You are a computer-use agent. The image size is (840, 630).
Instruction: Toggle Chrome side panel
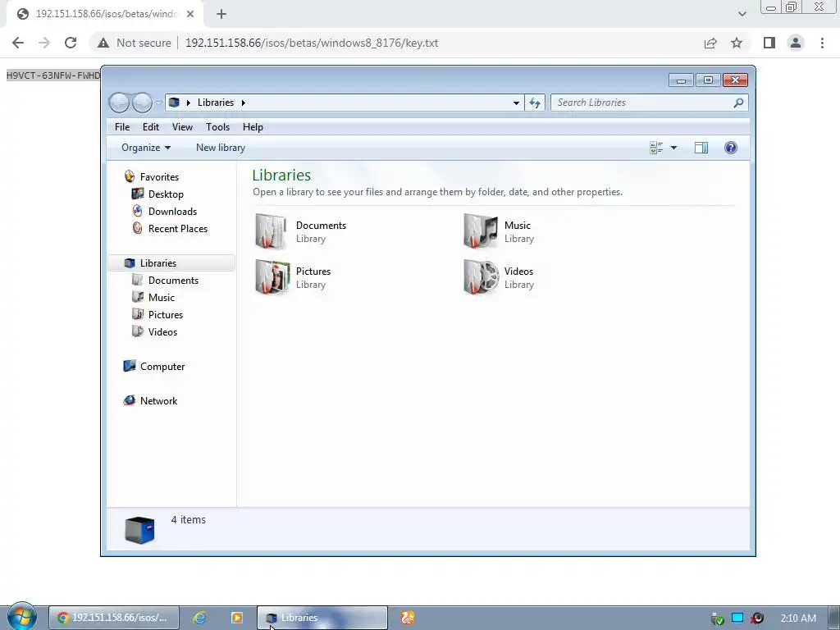(769, 43)
